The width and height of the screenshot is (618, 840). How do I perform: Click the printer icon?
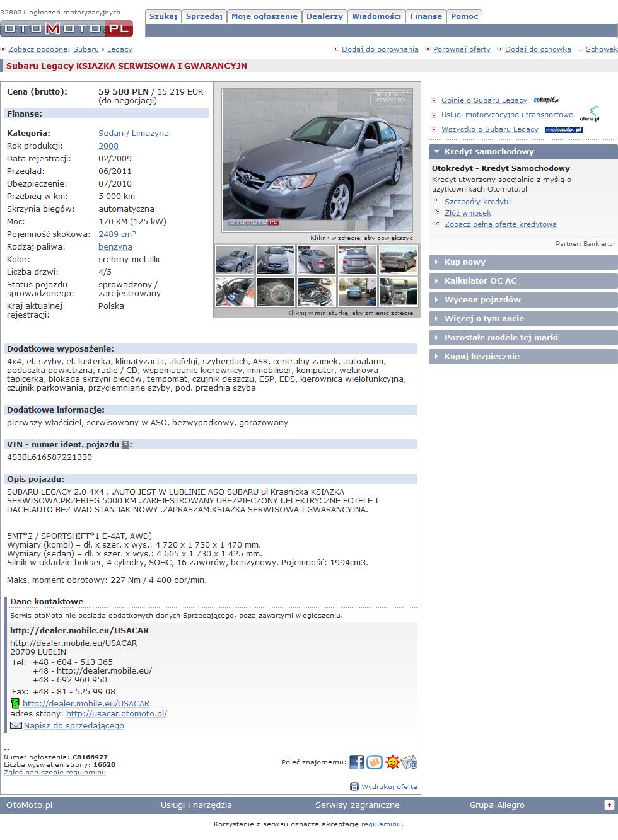tap(354, 786)
